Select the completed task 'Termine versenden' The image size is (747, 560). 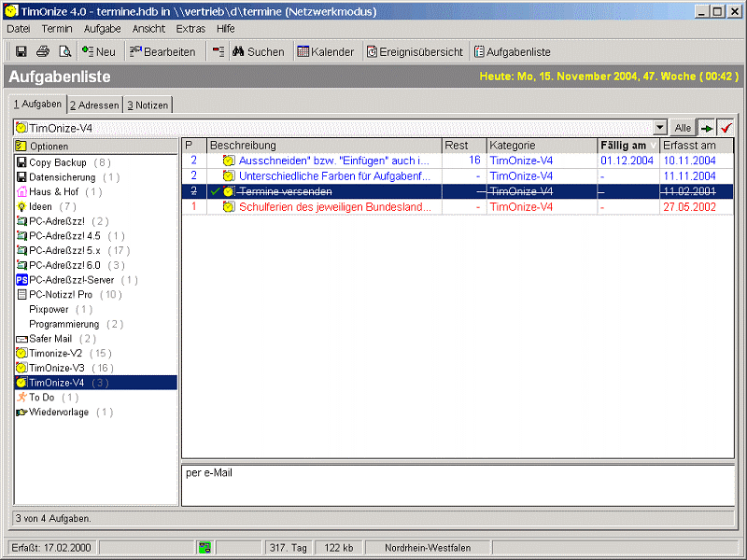tap(458, 191)
